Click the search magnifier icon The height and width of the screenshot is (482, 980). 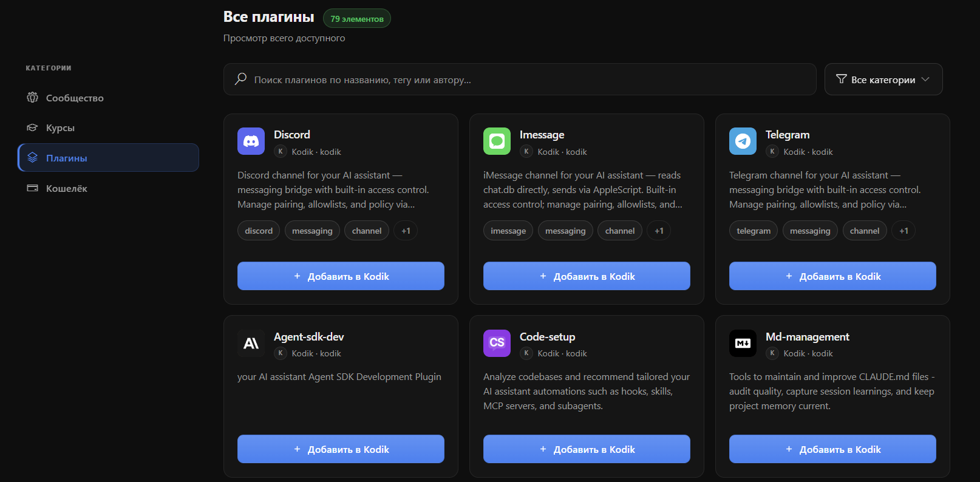(x=241, y=79)
